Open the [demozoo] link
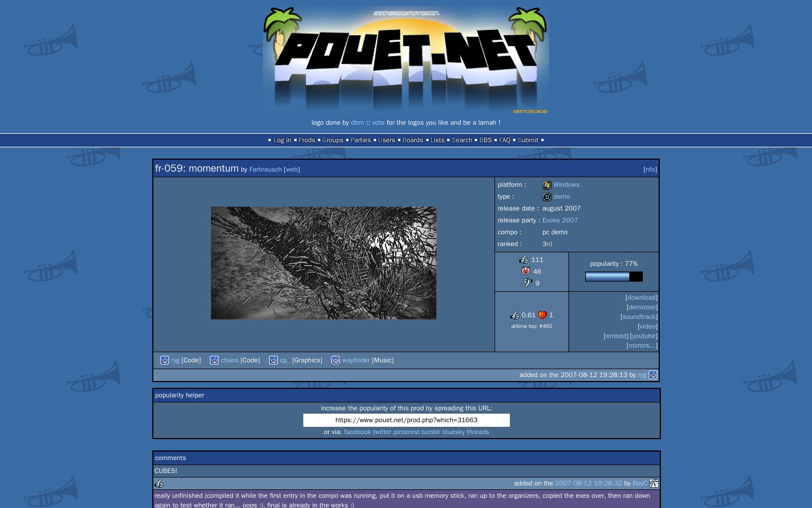 (642, 308)
